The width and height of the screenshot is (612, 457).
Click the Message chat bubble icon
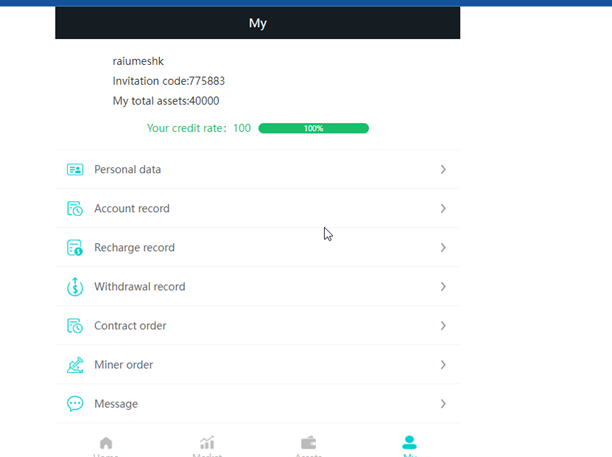tap(75, 404)
